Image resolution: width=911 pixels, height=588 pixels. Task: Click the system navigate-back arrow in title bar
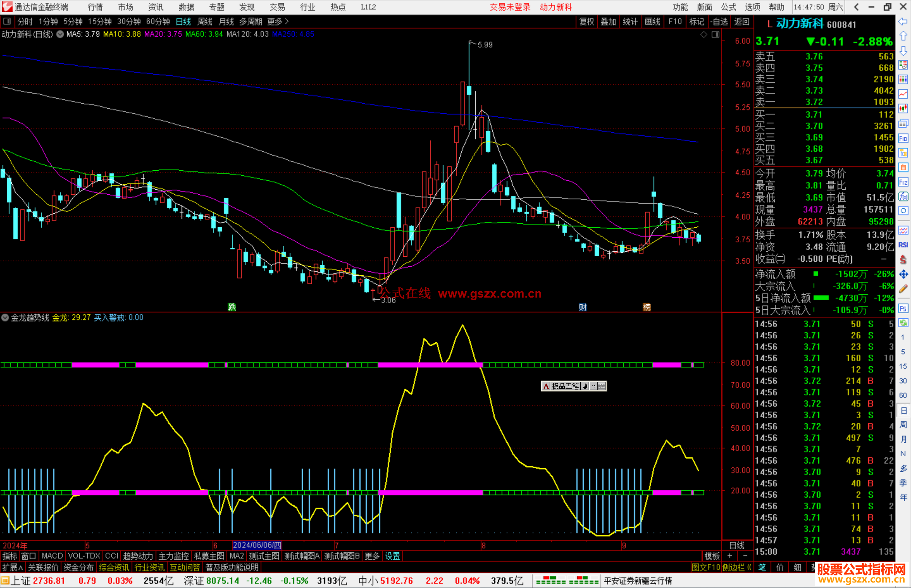point(857,7)
